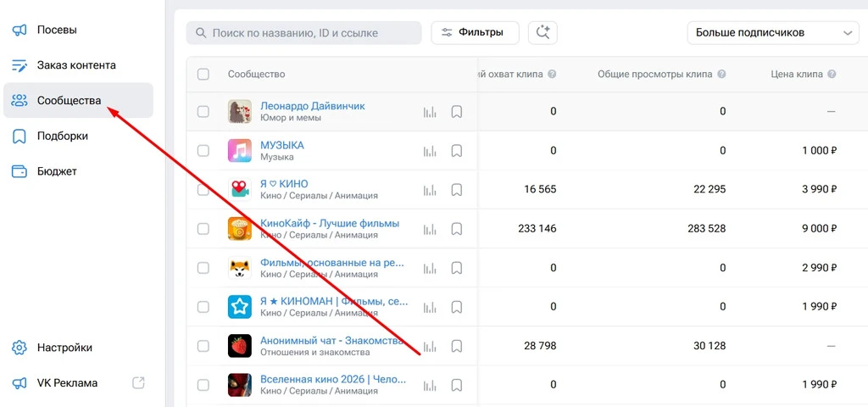Bookmark the Я ★ КИНОМАН community
The image size is (868, 407).
(x=456, y=307)
